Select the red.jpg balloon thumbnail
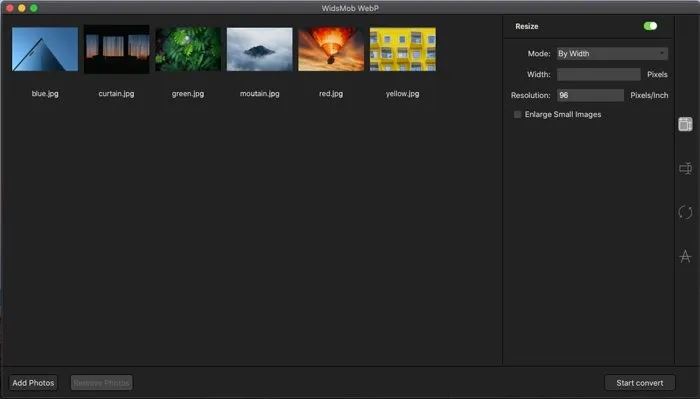The image size is (700, 399). tap(331, 49)
